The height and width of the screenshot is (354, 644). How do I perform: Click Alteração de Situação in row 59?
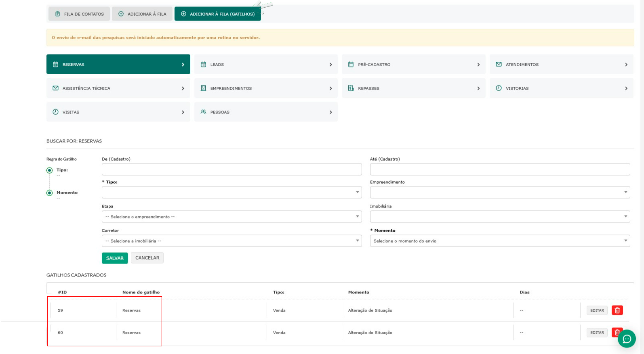pyautogui.click(x=370, y=310)
